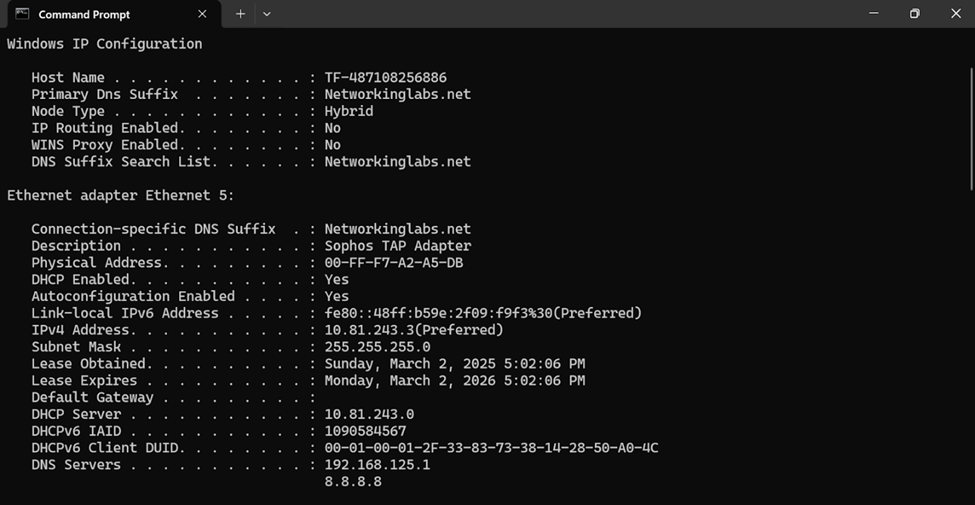Close the terminal window
This screenshot has width=975, height=505.
[956, 13]
